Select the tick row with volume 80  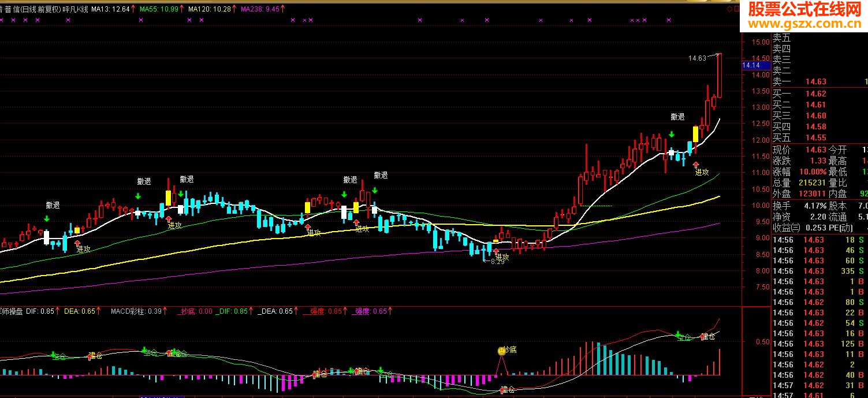(820, 302)
